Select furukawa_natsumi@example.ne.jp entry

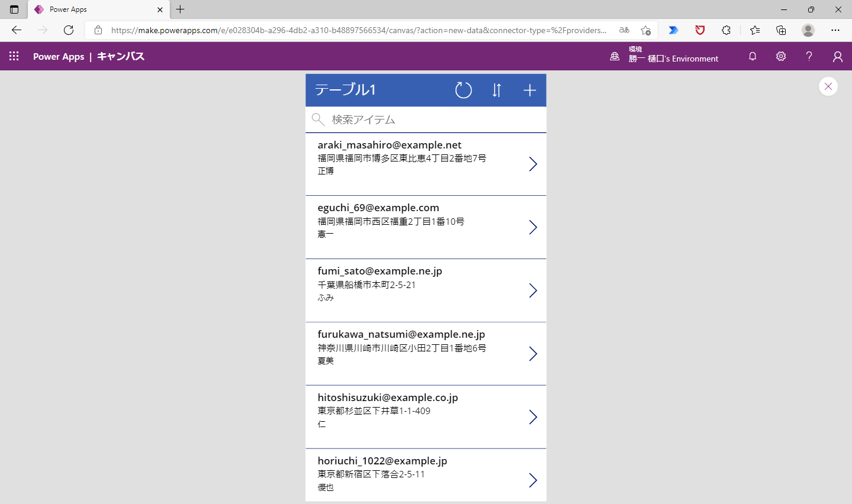point(401,334)
